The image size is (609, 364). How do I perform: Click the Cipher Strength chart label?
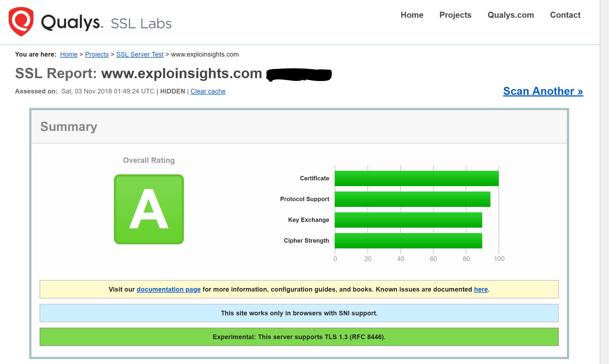point(307,241)
